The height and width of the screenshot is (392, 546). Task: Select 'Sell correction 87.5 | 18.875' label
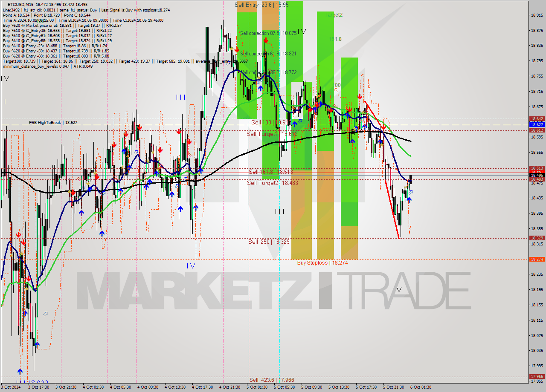pos(268,33)
